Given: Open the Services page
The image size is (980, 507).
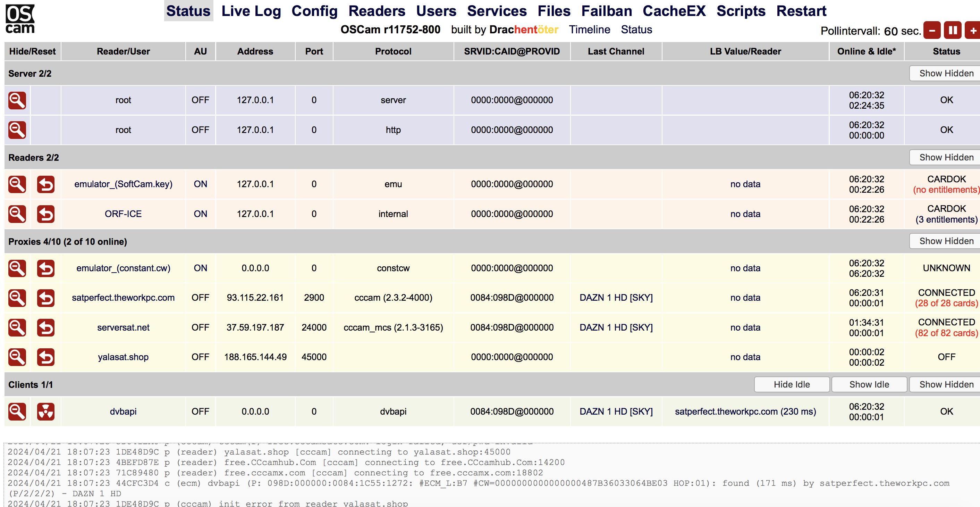Looking at the screenshot, I should pyautogui.click(x=497, y=11).
